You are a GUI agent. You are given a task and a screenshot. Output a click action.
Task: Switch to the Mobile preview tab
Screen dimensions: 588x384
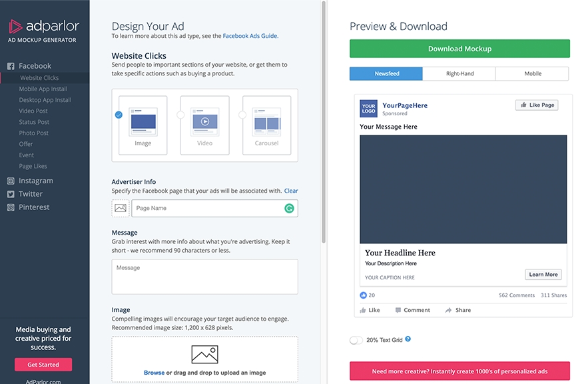click(533, 73)
